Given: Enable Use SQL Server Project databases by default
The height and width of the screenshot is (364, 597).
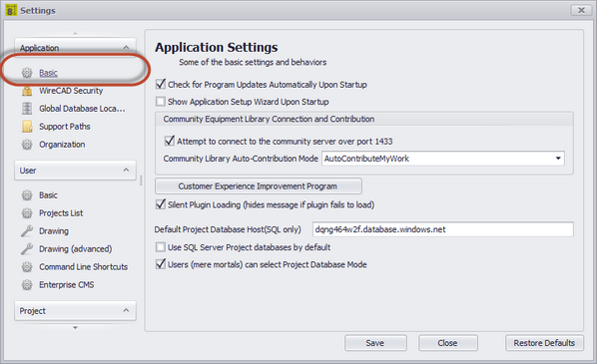Looking at the screenshot, I should coord(161,247).
